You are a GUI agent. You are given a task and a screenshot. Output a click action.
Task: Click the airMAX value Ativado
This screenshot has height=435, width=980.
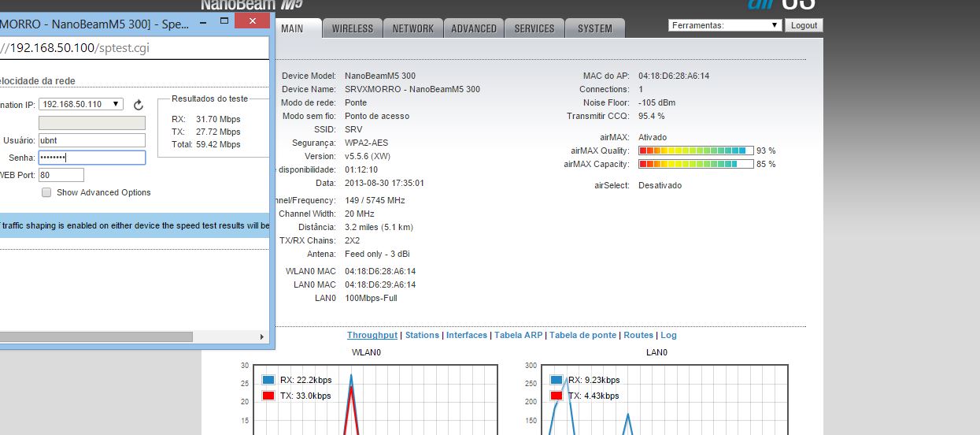pos(653,137)
